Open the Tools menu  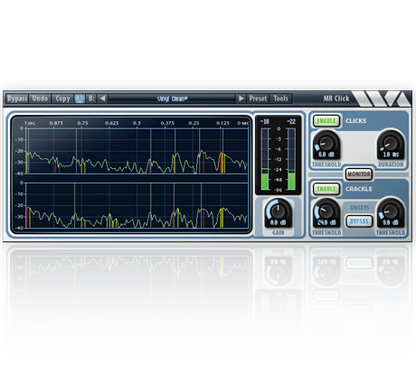pos(281,98)
